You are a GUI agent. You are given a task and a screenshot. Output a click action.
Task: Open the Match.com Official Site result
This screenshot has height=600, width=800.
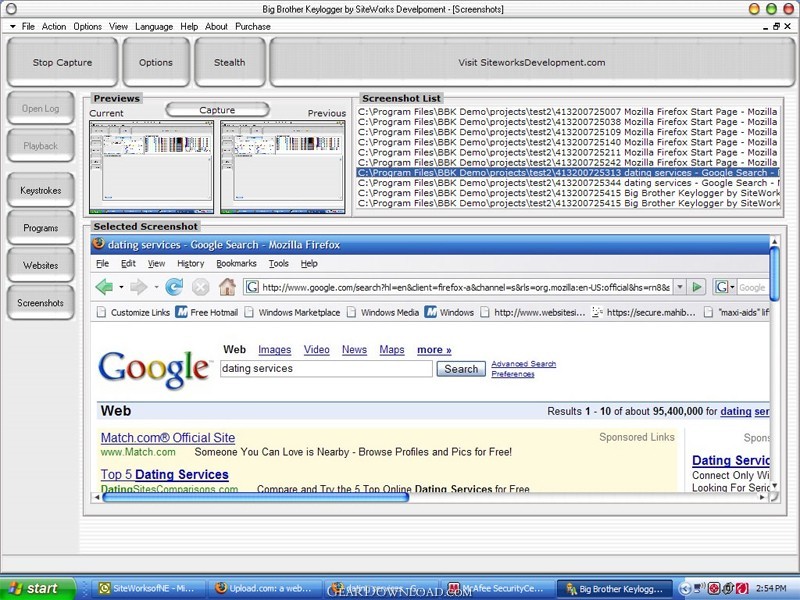[x=168, y=438]
